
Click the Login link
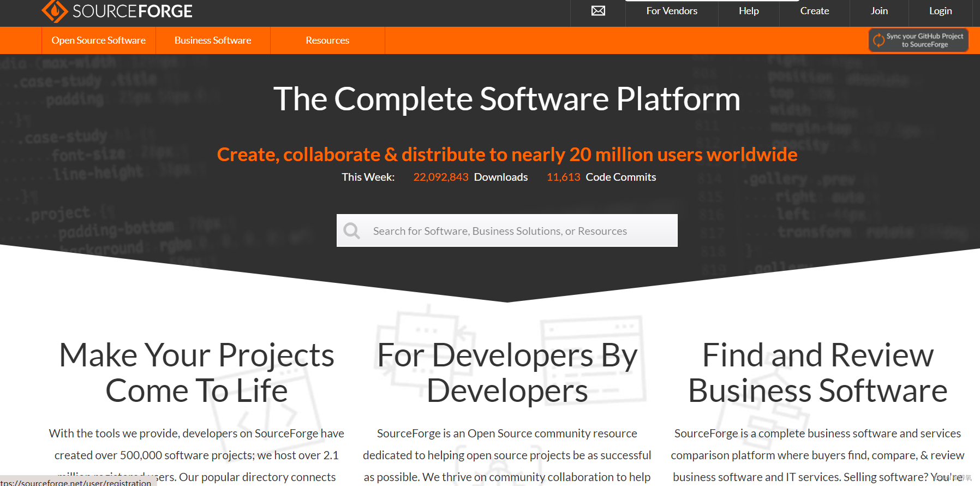coord(940,11)
